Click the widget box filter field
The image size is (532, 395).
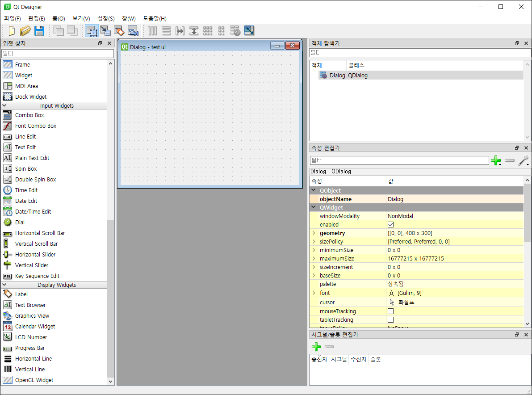[x=58, y=53]
